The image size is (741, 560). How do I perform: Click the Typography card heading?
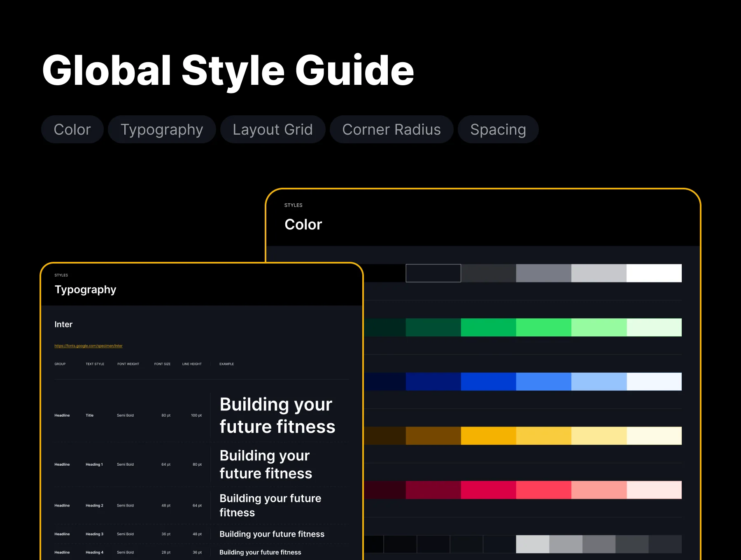coord(86,289)
